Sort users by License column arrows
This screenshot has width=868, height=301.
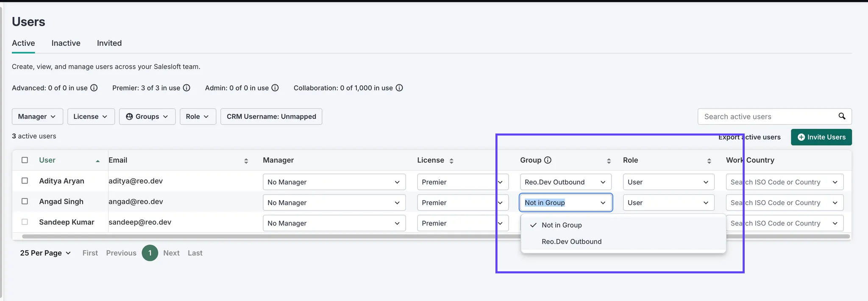451,161
